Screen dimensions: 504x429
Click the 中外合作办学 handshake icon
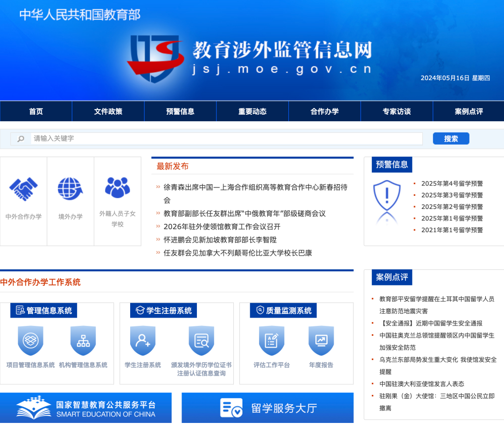tap(23, 189)
